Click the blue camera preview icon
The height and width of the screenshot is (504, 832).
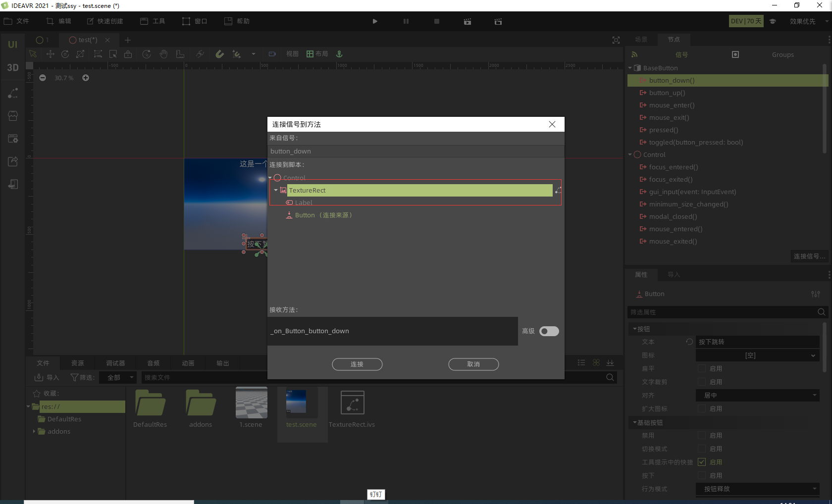(x=272, y=54)
